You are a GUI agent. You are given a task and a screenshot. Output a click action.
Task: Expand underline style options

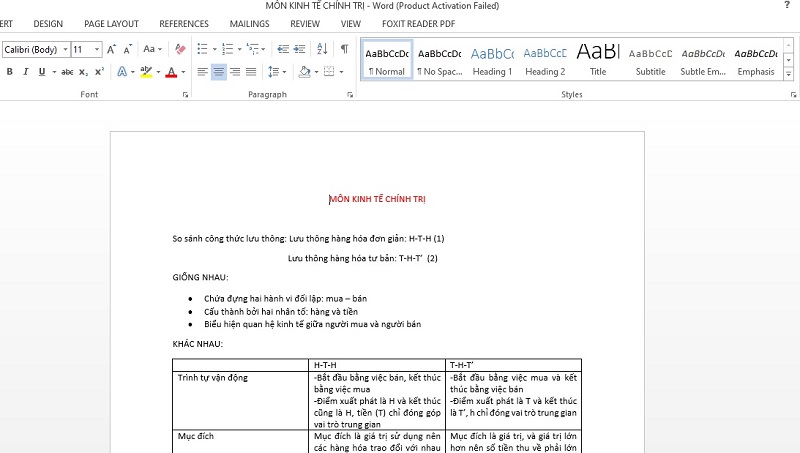coord(54,72)
